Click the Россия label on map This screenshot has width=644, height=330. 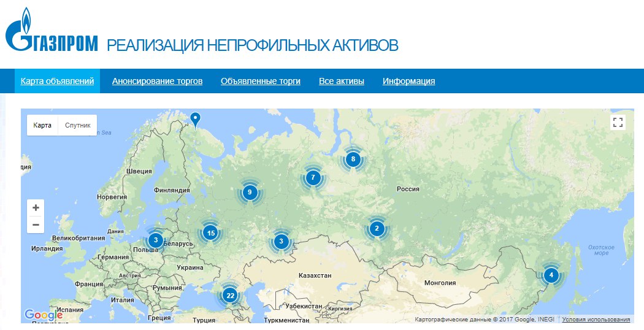point(408,189)
